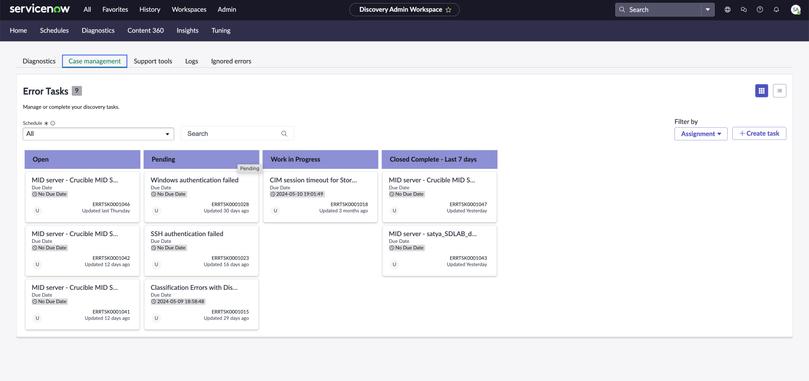Open the globe scope selector icon
Screen dimensions: 809x381
coord(727,9)
